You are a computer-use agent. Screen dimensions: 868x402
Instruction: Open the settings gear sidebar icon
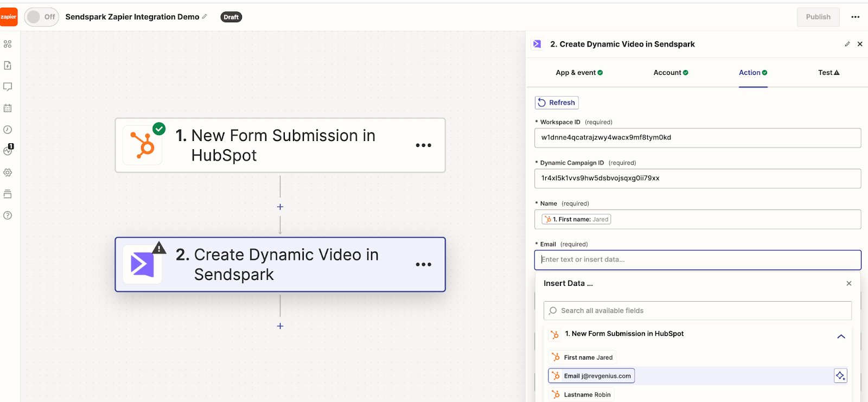click(x=8, y=173)
